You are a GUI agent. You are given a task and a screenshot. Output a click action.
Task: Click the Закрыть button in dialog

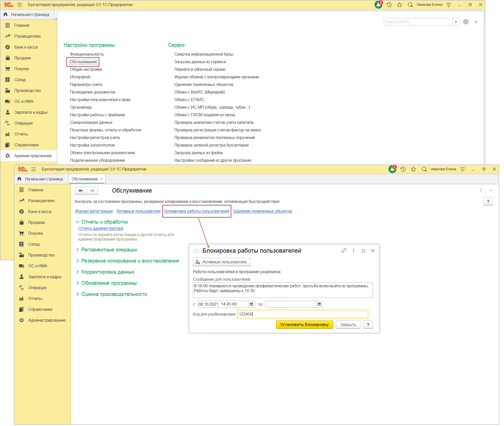tap(348, 324)
